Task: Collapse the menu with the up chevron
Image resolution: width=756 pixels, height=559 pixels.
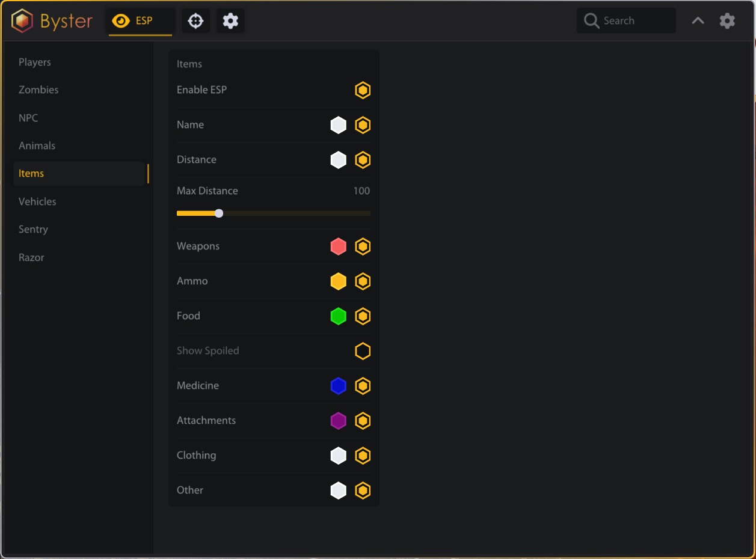Action: coord(698,21)
